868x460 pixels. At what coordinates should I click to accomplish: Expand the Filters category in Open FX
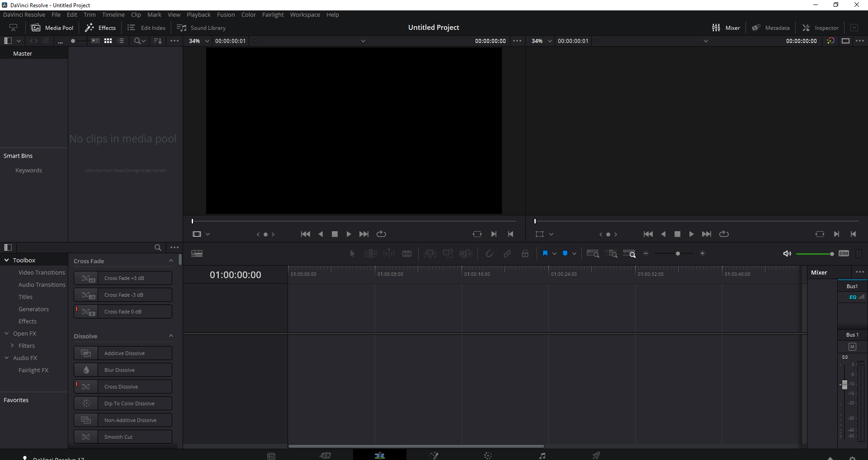12,346
